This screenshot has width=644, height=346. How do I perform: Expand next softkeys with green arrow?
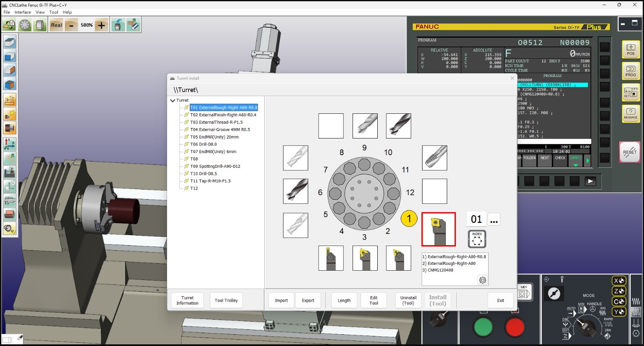click(x=587, y=160)
